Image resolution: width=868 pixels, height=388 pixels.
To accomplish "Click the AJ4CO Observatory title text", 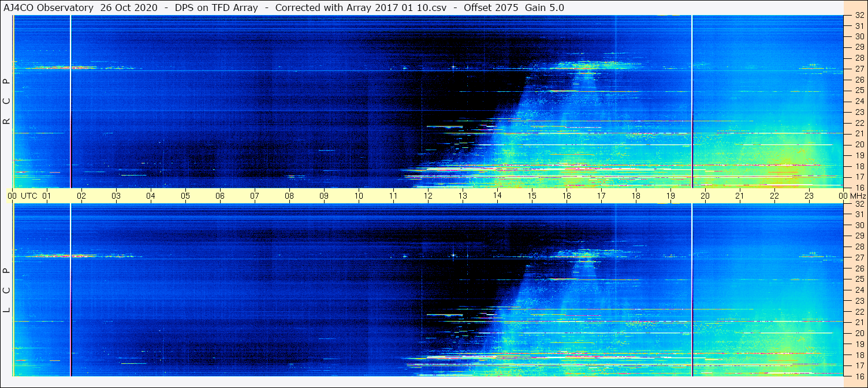I will click(x=49, y=8).
